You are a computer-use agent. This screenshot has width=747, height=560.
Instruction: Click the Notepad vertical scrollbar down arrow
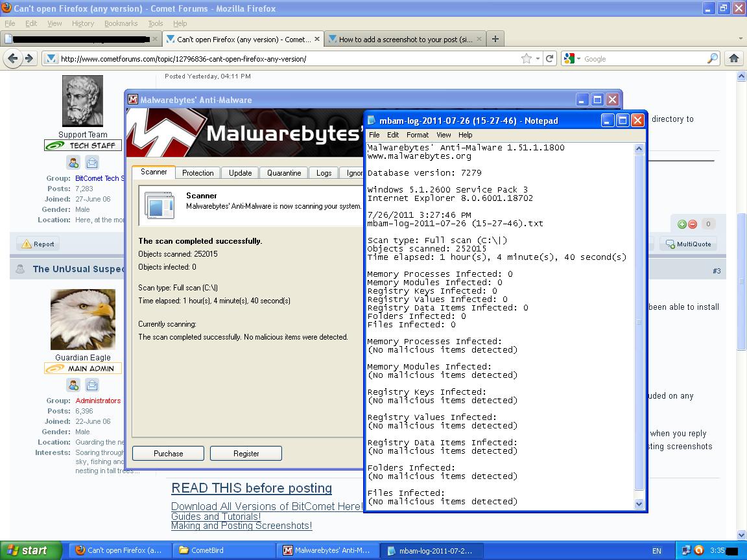point(639,504)
